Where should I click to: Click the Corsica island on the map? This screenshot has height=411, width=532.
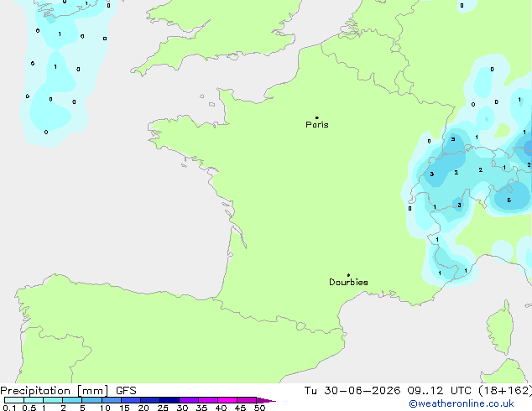pos(501,328)
